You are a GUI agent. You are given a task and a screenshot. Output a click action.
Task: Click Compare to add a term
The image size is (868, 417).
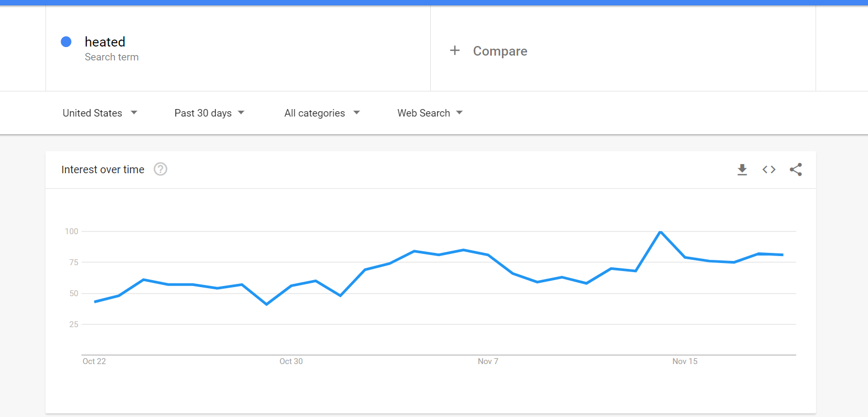(500, 51)
